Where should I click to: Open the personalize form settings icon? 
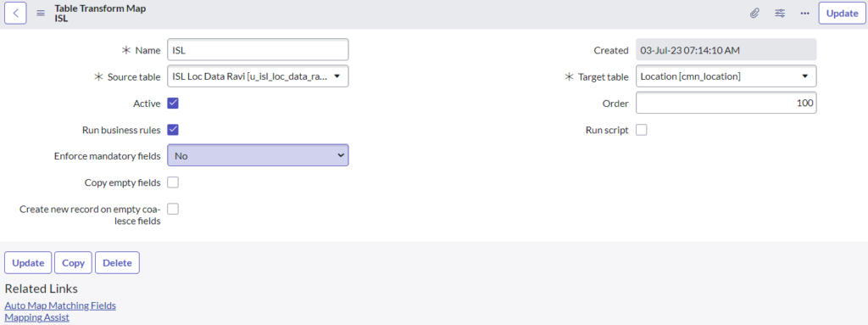(x=780, y=14)
